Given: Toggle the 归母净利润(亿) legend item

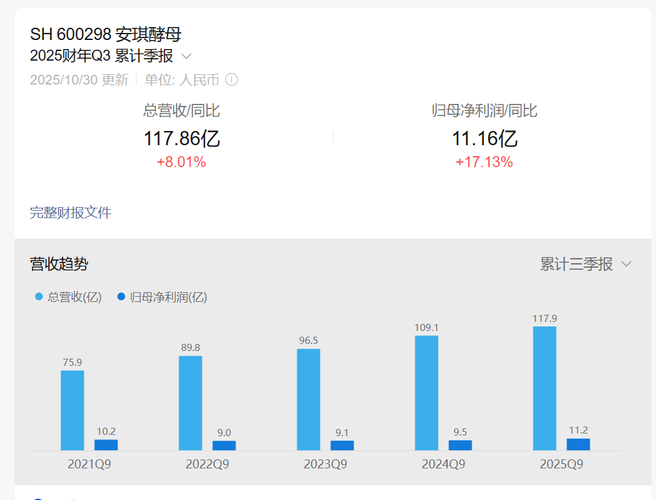Looking at the screenshot, I should coord(162,297).
